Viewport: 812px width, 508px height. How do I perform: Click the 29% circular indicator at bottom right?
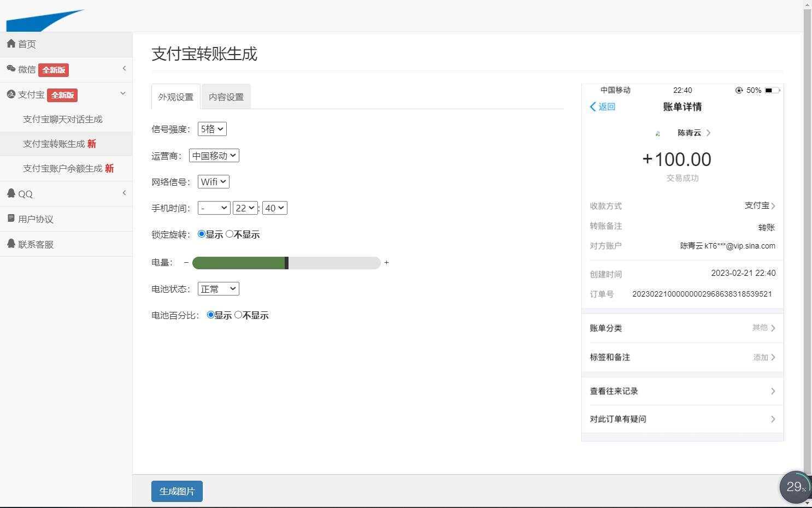pyautogui.click(x=795, y=487)
